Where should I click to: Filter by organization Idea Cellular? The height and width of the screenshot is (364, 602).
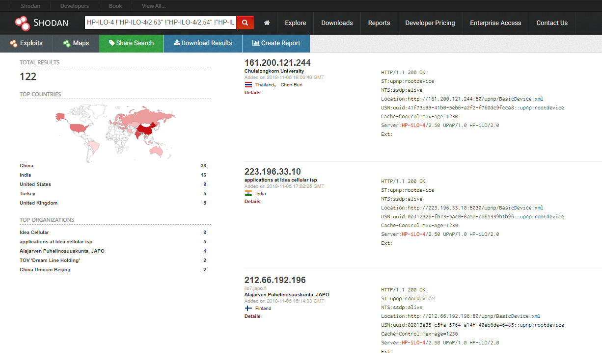coord(34,233)
